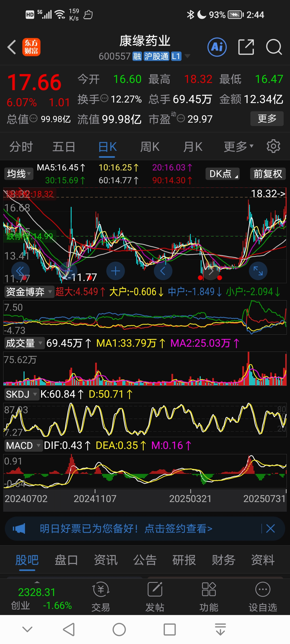Switch to 五日 chart tab
Image resolution: width=290 pixels, height=644 pixels.
click(64, 147)
